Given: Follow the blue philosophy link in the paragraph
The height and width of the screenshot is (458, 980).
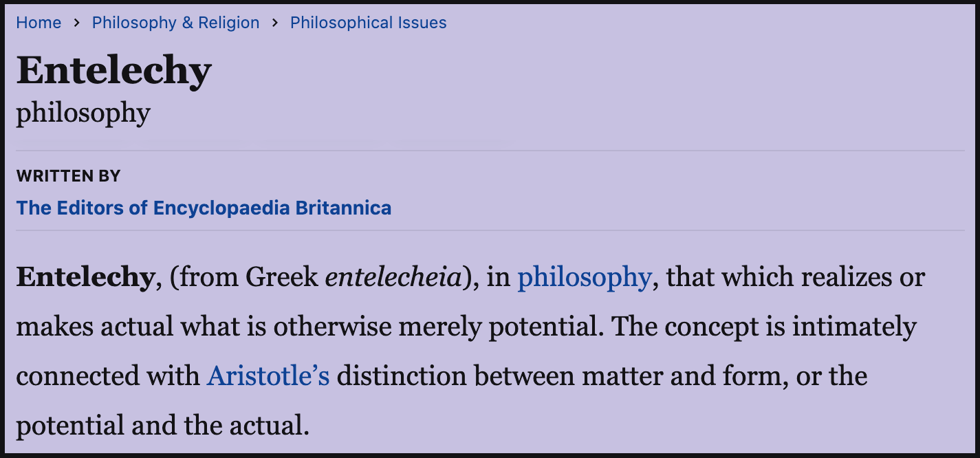Looking at the screenshot, I should pos(583,277).
